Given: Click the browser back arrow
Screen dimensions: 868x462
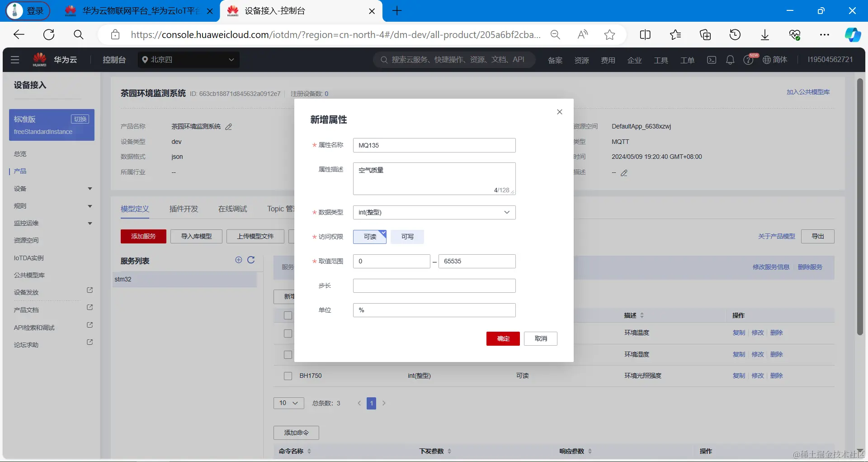Looking at the screenshot, I should pos(19,35).
